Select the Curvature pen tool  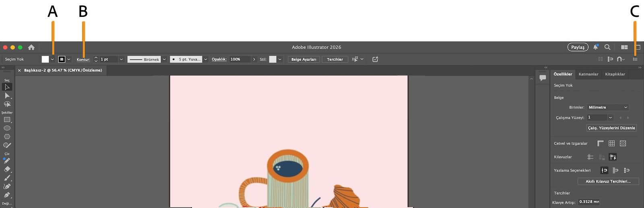click(x=7, y=186)
